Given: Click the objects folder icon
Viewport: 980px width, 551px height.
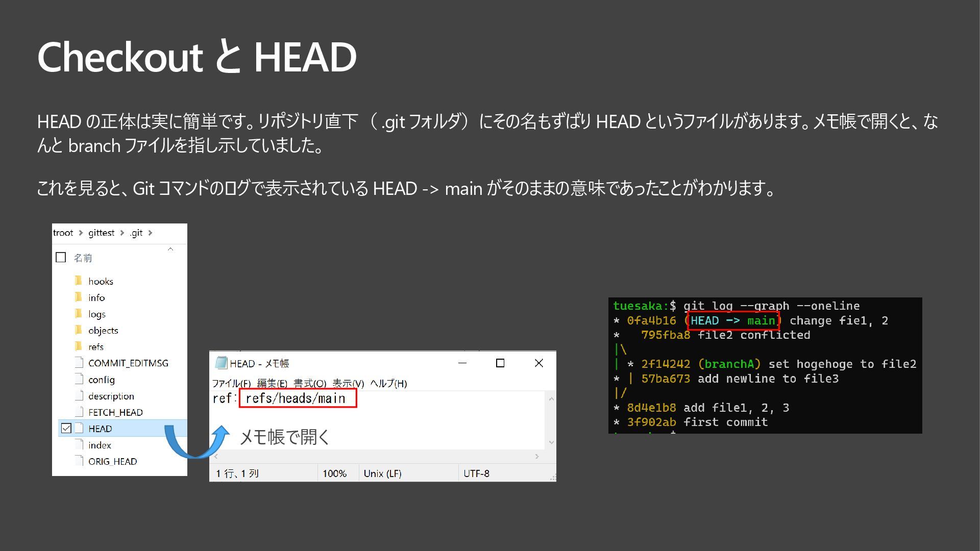Looking at the screenshot, I should (x=78, y=330).
